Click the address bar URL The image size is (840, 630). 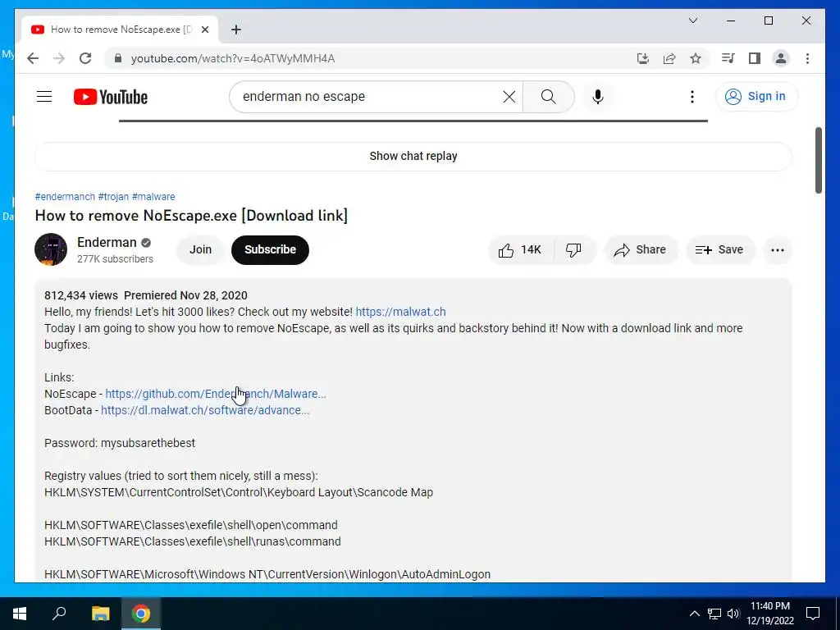(233, 58)
